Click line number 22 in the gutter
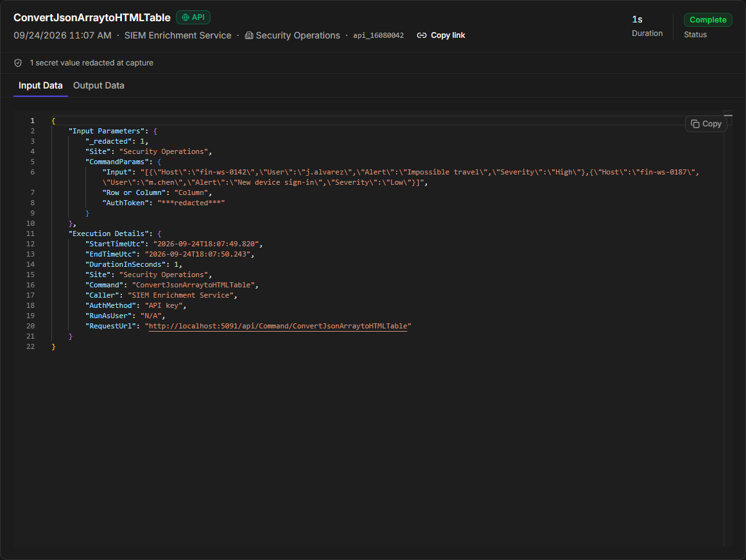Image resolution: width=746 pixels, height=560 pixels. coord(30,347)
